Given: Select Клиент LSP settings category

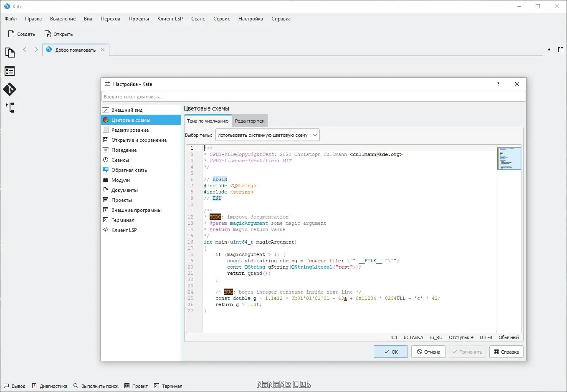Looking at the screenshot, I should [x=141, y=230].
